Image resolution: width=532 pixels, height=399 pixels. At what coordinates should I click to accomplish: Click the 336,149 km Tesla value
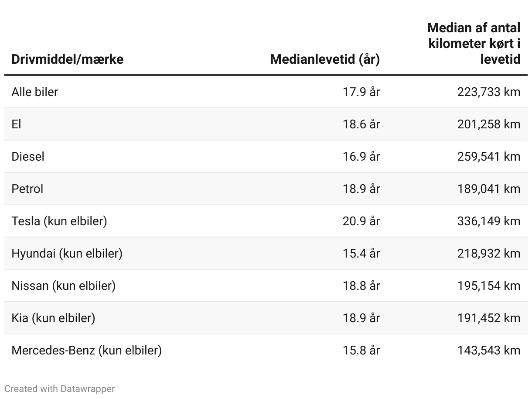[489, 221]
